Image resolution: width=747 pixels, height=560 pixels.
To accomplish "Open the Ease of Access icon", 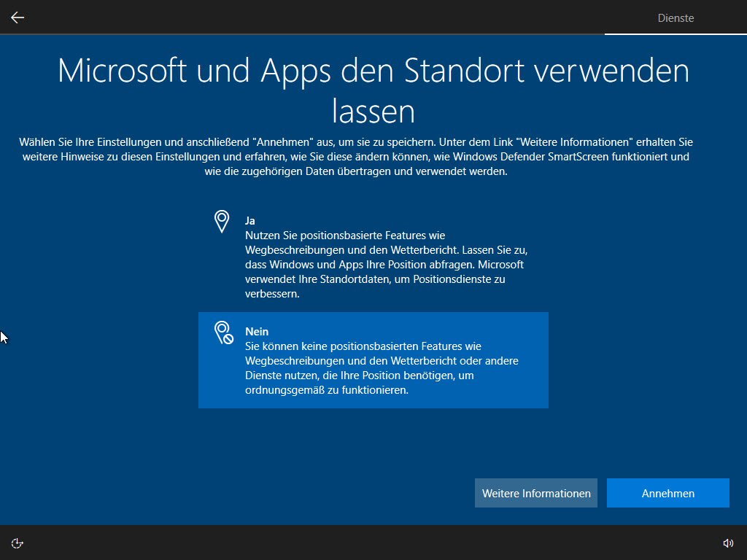I will point(18,543).
